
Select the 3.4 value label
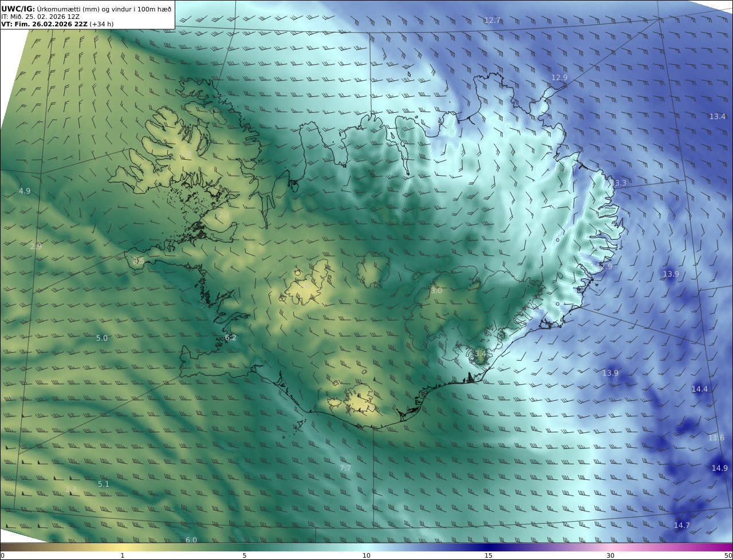point(480,354)
